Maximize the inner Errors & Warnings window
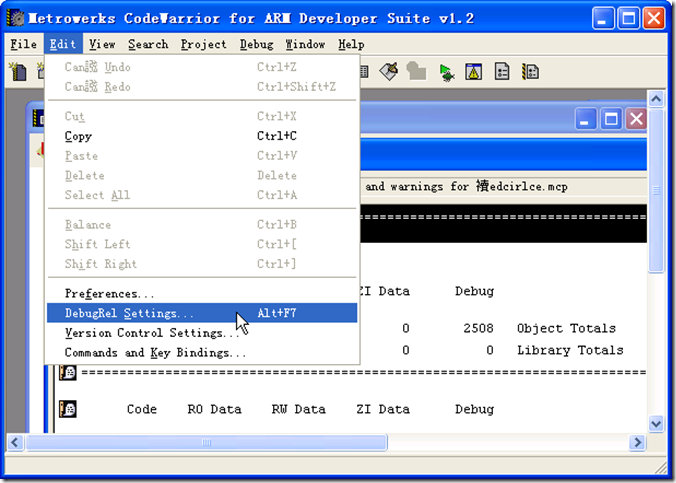 611,119
